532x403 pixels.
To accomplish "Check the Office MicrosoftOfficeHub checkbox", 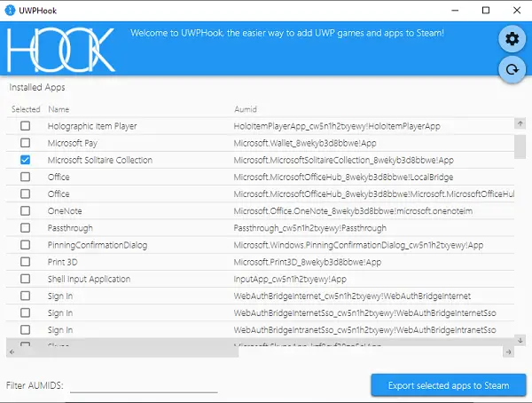I will coord(25,194).
